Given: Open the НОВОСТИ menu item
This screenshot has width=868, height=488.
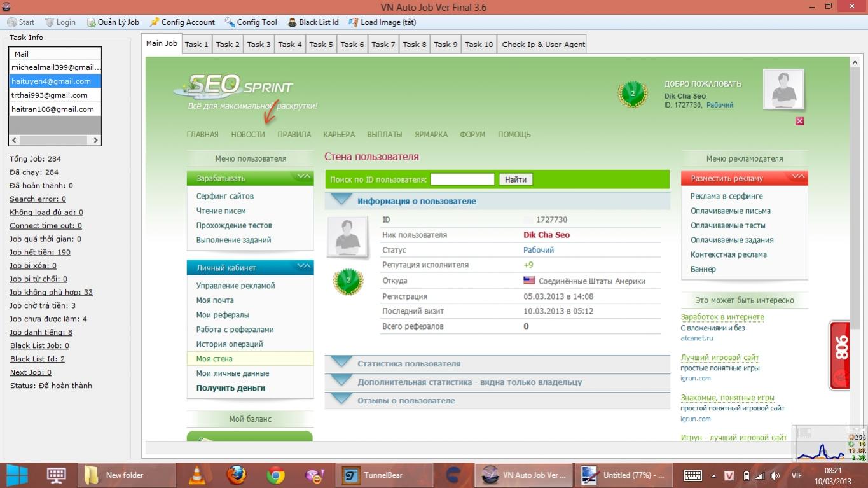Looking at the screenshot, I should coord(248,135).
